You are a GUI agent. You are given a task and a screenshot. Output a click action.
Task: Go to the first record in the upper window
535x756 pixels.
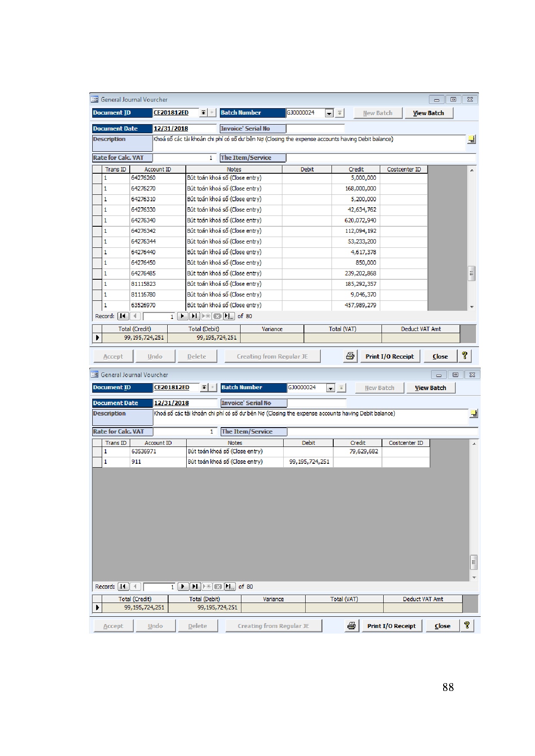pos(123,316)
